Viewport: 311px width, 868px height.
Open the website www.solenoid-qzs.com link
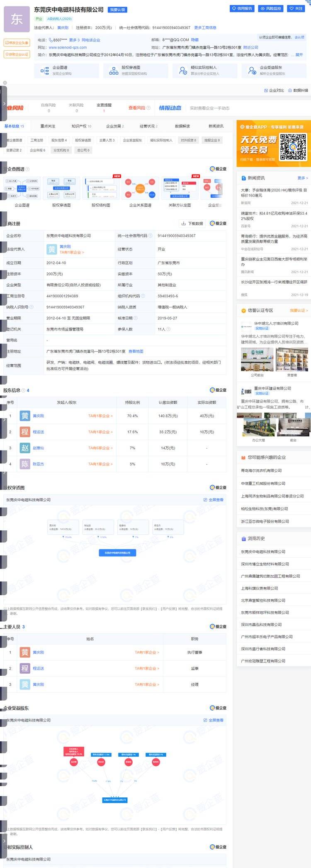click(x=68, y=48)
